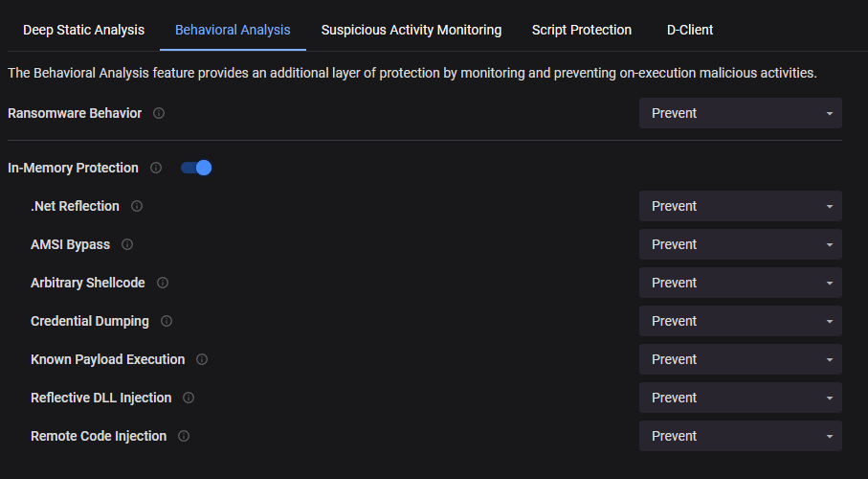
Task: Open the Suspicious Activity Monitoring tab
Action: tap(412, 30)
